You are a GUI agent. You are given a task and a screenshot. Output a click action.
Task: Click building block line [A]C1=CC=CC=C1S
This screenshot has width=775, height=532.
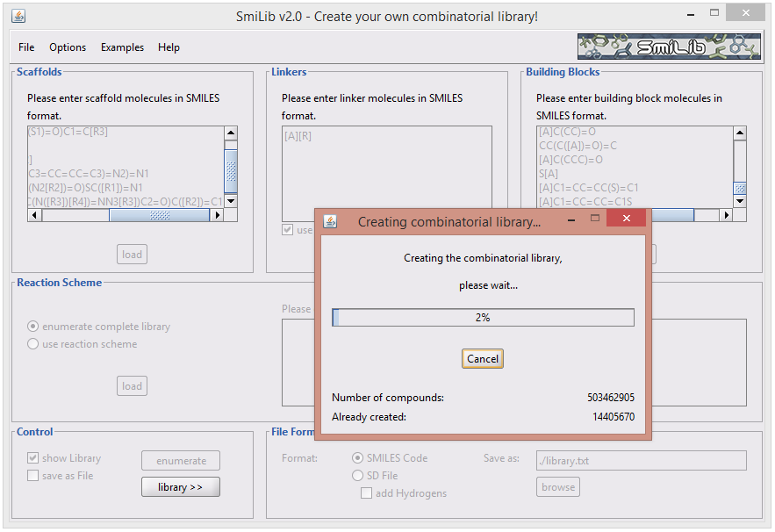[585, 202]
